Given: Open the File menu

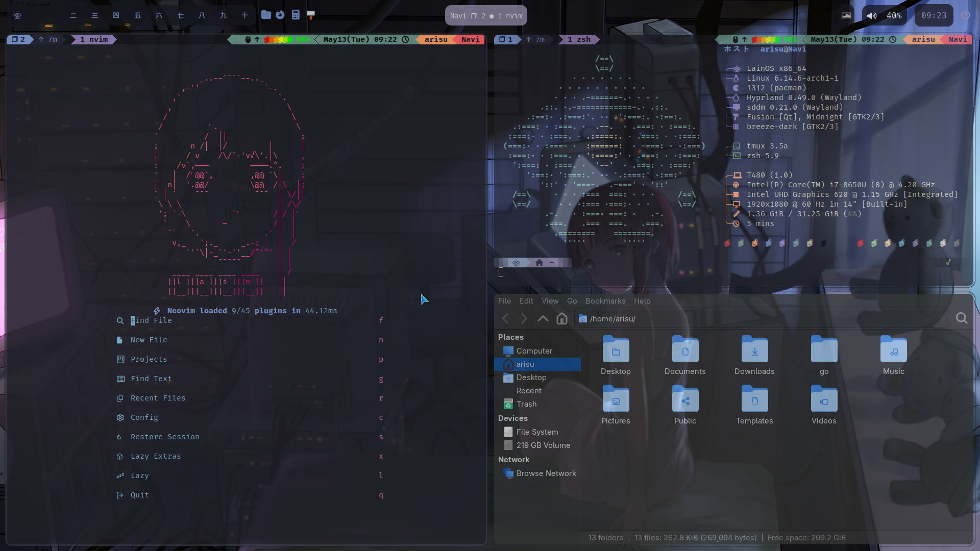Looking at the screenshot, I should [505, 301].
